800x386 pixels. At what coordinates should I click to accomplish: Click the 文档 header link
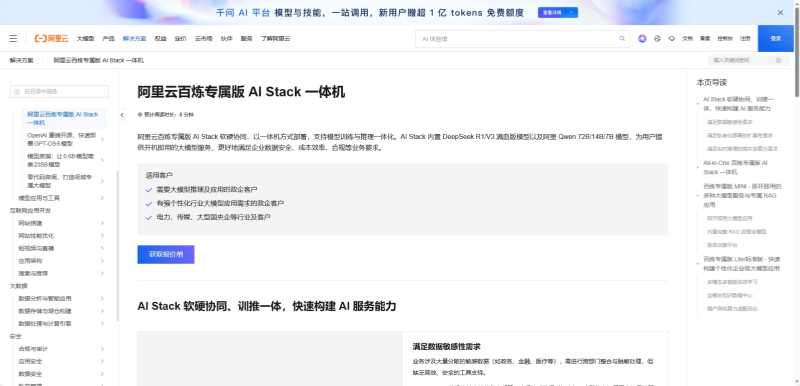coord(687,39)
